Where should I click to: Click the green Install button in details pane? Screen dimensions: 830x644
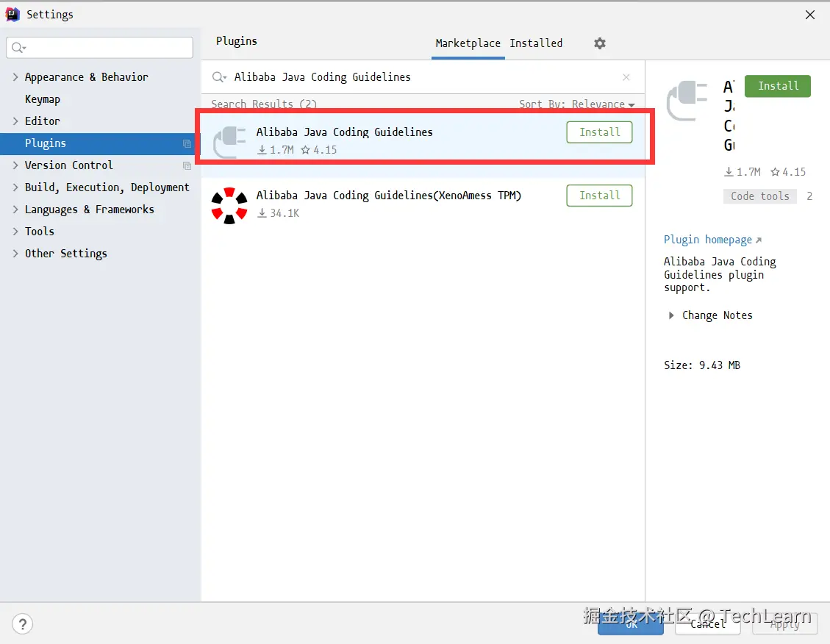tap(778, 86)
